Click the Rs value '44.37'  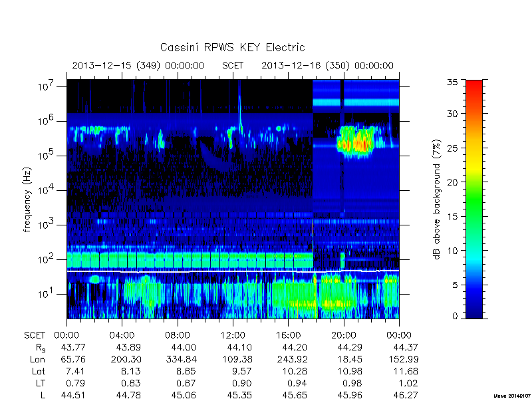pos(406,347)
